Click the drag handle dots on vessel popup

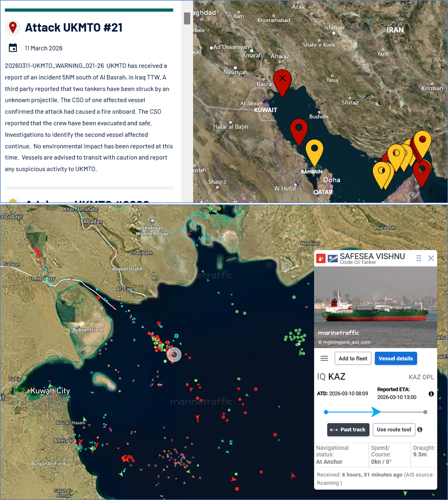click(x=418, y=258)
